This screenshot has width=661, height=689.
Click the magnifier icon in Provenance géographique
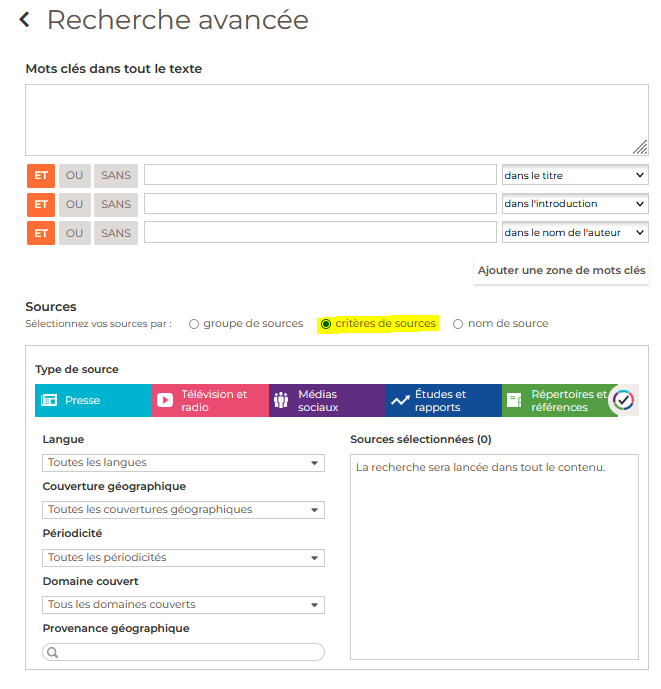[x=53, y=652]
